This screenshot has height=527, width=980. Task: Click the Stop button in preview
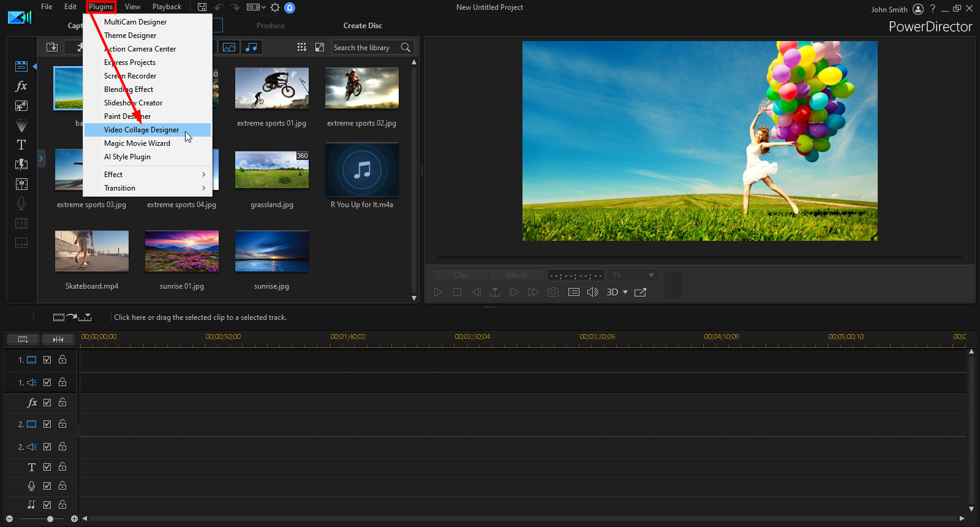click(457, 292)
